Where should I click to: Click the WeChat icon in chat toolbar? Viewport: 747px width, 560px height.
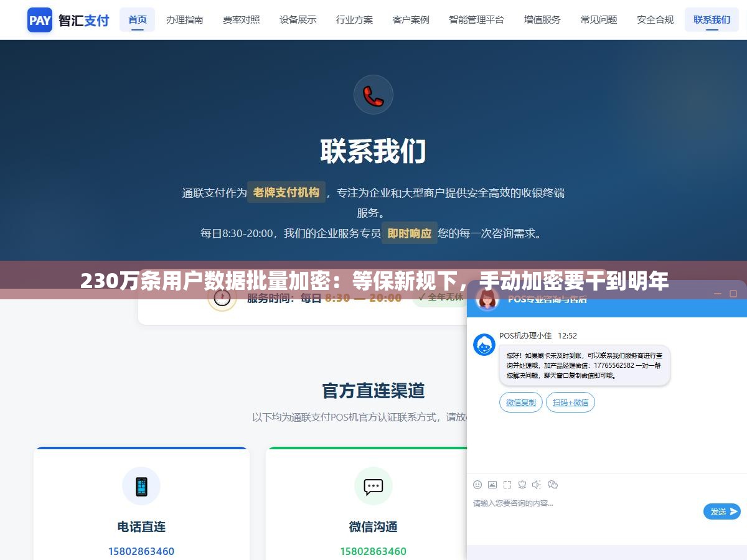(552, 484)
